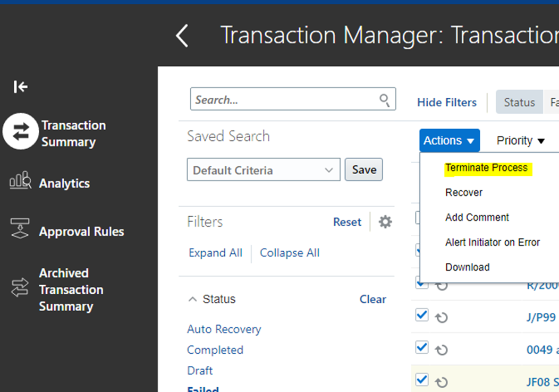The image size is (559, 392).
Task: Open the Priority dropdown
Action: click(x=520, y=140)
